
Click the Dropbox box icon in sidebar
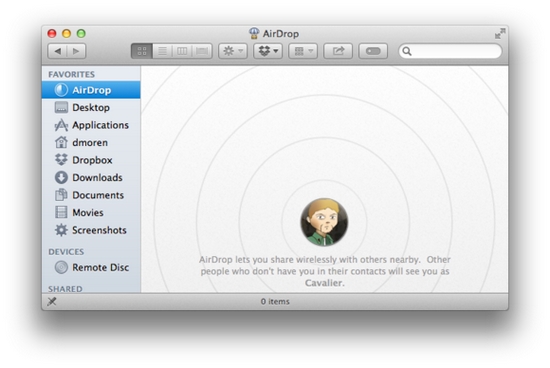tap(61, 160)
